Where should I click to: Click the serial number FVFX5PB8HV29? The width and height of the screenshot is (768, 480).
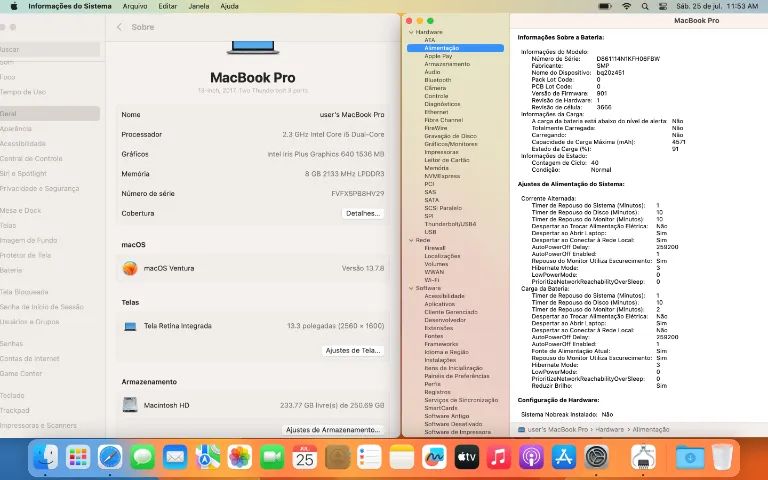click(358, 193)
